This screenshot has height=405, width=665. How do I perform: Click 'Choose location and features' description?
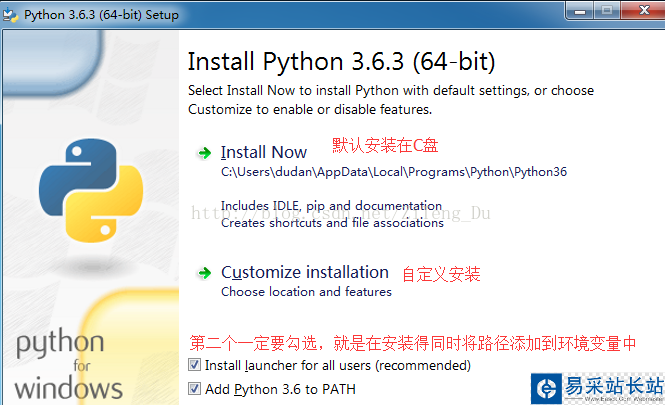click(x=306, y=292)
